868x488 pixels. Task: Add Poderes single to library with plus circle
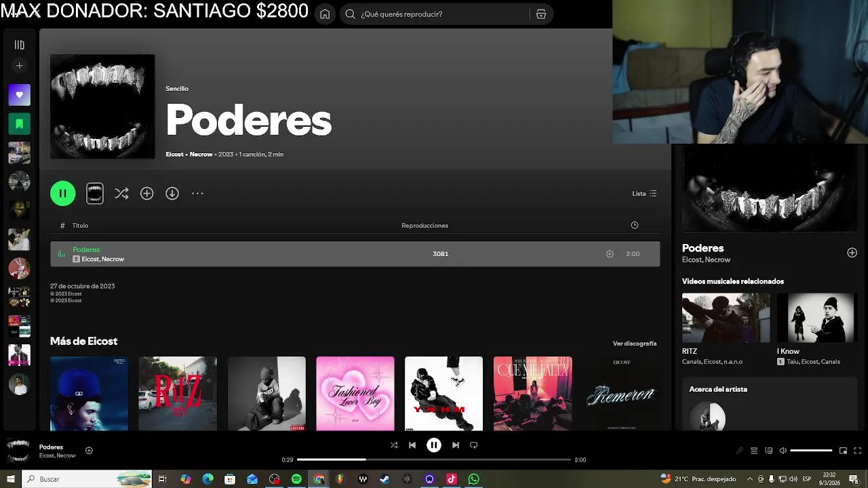pyautogui.click(x=146, y=194)
